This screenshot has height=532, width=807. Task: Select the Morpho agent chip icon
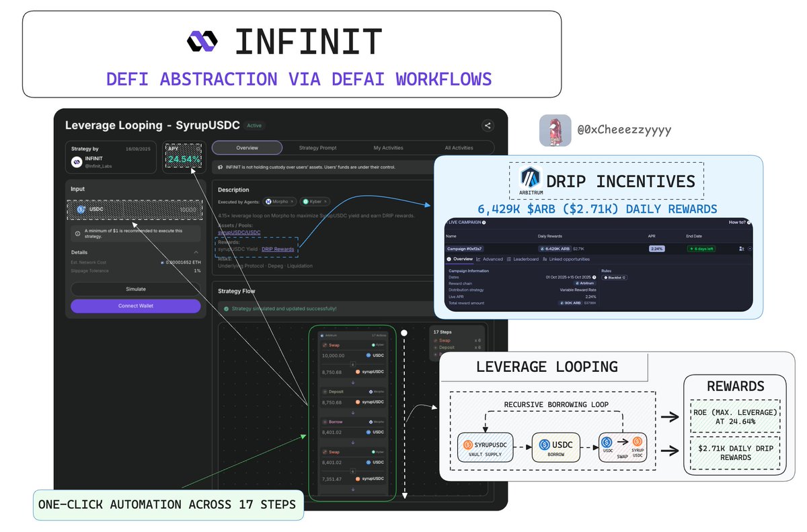point(268,202)
